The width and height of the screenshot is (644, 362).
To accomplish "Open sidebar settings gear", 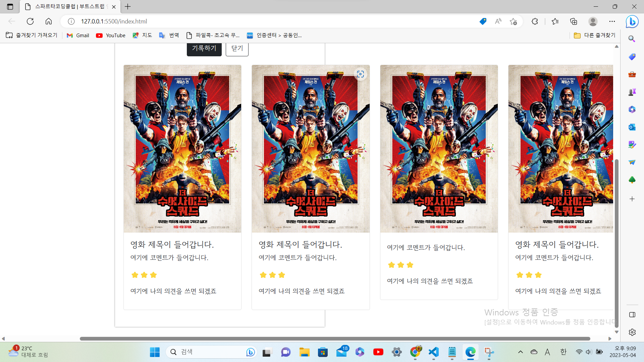I will coord(632,332).
